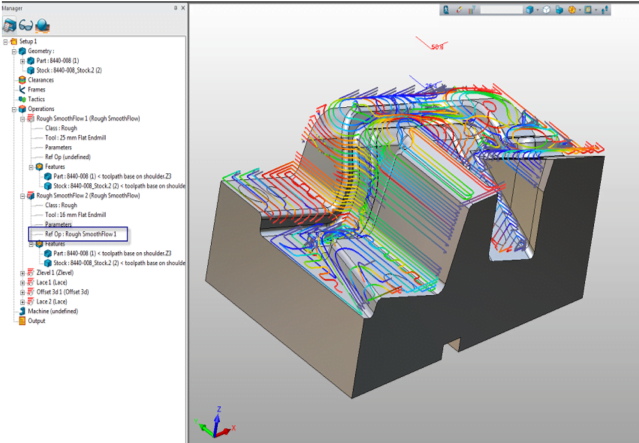Collapse the Setup 1 tree node

point(5,41)
